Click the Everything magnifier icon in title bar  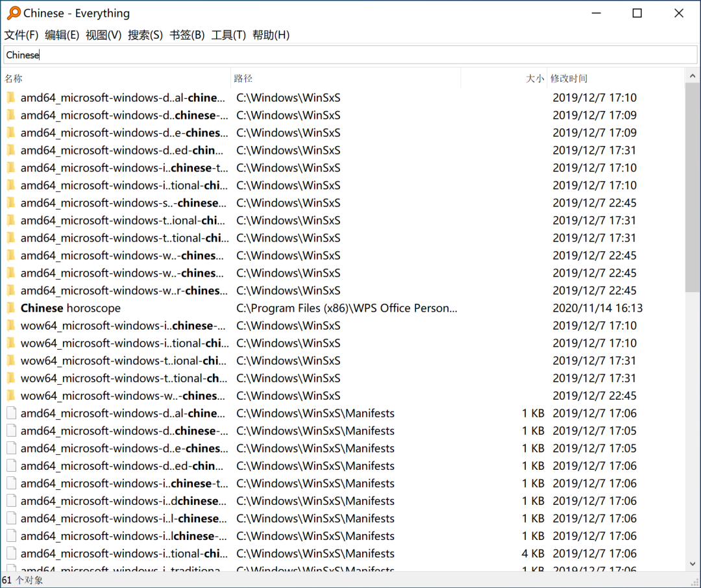click(14, 13)
